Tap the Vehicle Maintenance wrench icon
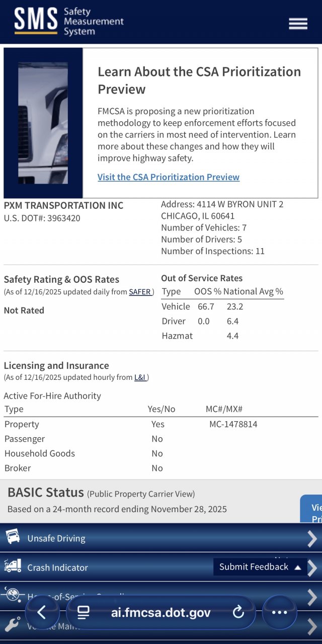Viewport: 322px width, 644px height. 13,625
